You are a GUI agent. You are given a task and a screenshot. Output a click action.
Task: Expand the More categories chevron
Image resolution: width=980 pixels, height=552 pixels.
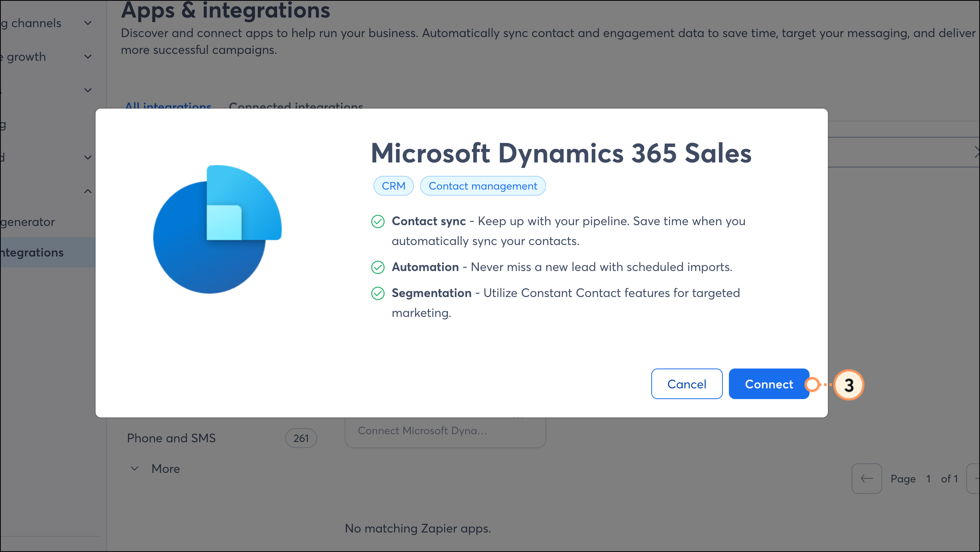pos(135,469)
